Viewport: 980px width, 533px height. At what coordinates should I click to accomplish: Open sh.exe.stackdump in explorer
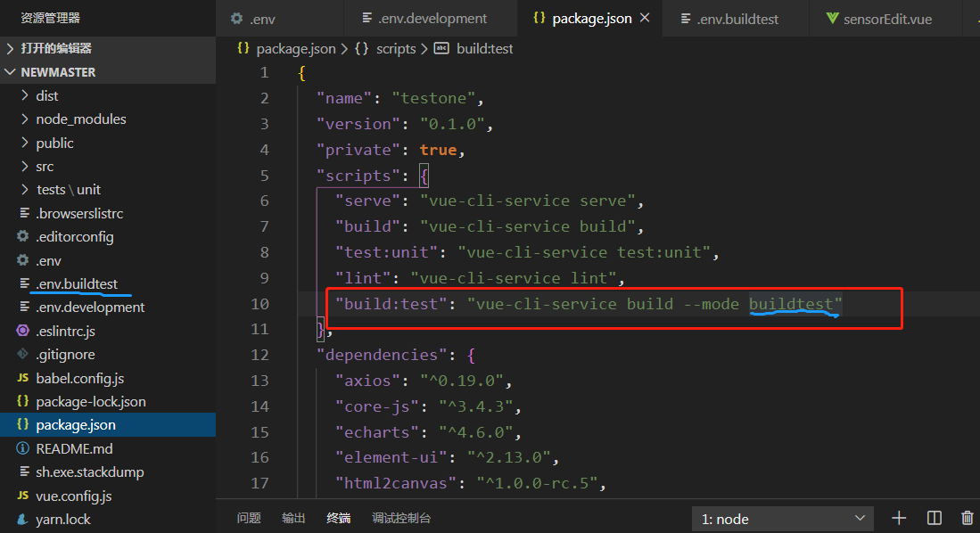[108, 471]
